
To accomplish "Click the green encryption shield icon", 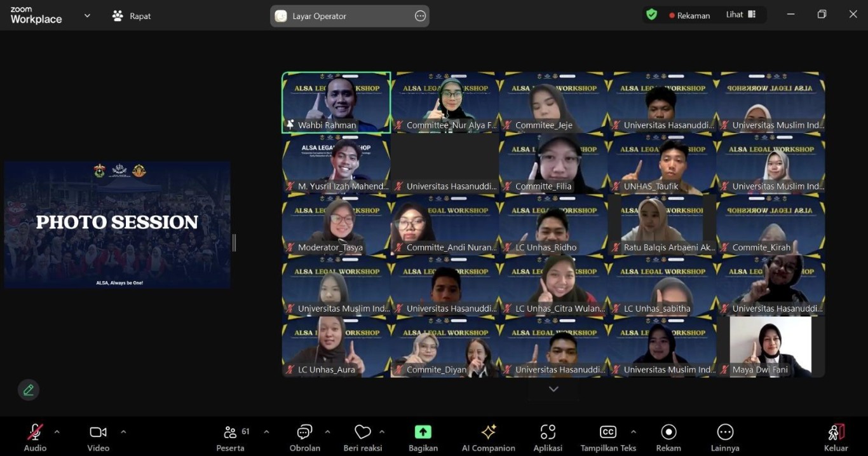I will 651,15.
